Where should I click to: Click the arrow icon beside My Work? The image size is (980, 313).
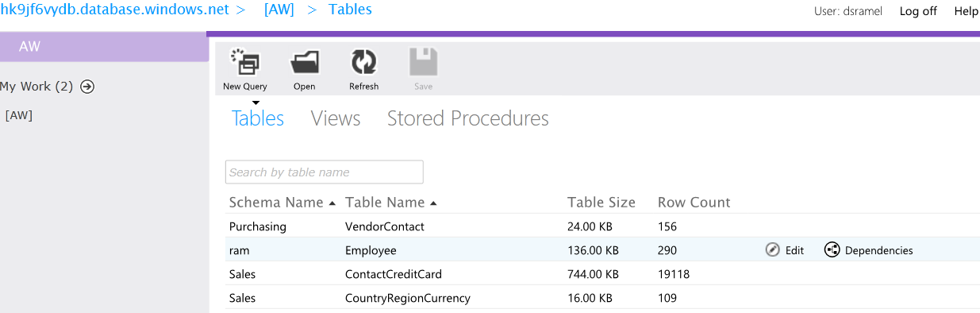(87, 87)
